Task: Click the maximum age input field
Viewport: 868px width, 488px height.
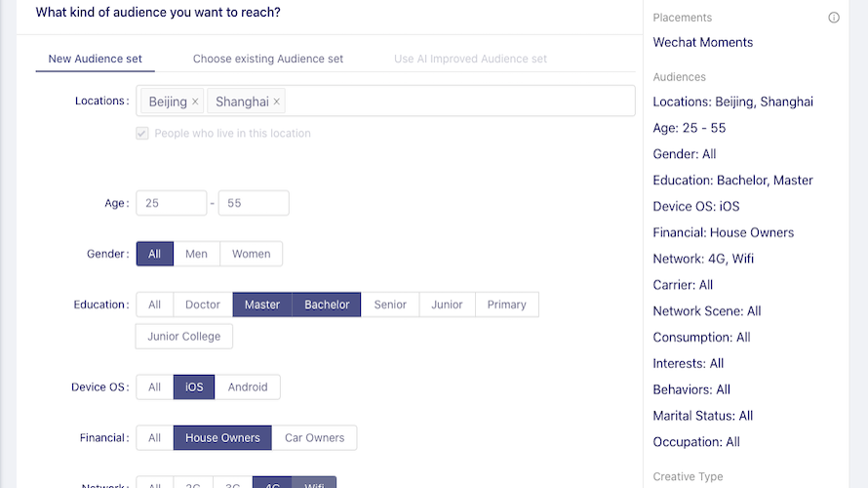Action: click(254, 203)
